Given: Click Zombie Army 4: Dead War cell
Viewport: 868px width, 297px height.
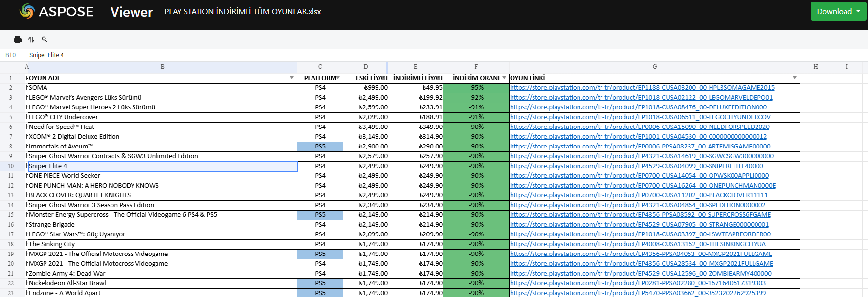Looking at the screenshot, I should [x=163, y=274].
